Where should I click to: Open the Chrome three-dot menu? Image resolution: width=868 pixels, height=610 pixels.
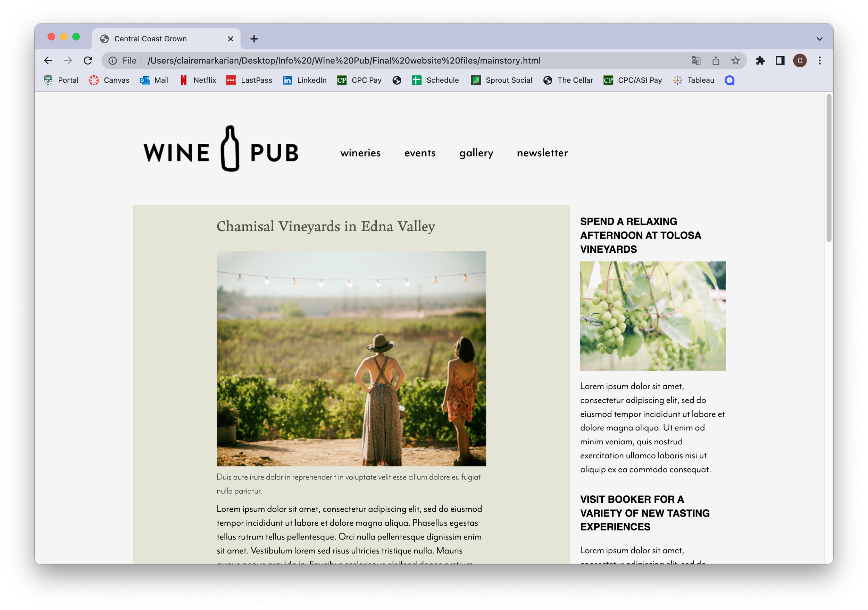(820, 60)
